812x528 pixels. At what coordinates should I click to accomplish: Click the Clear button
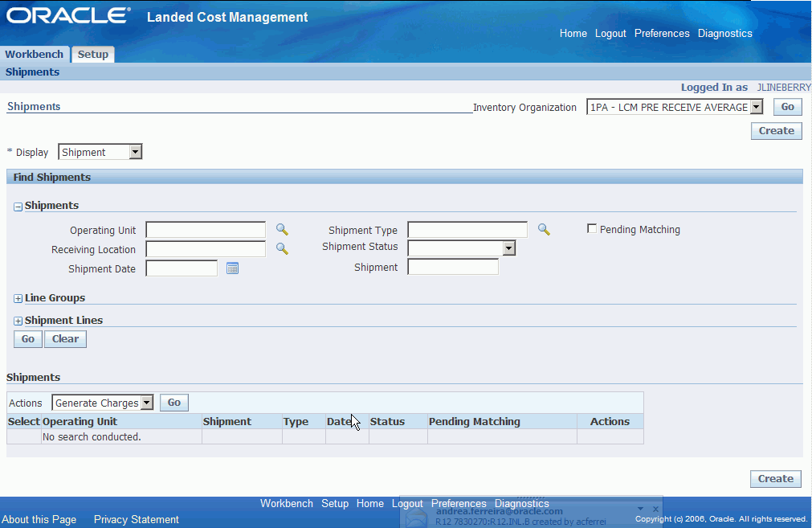click(65, 339)
